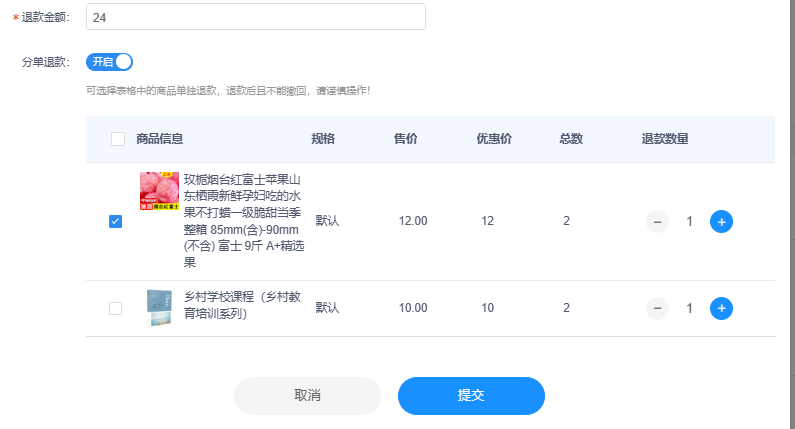The width and height of the screenshot is (795, 429).
Task: Decrease refund quantity for Fuji apples
Action: click(x=657, y=221)
